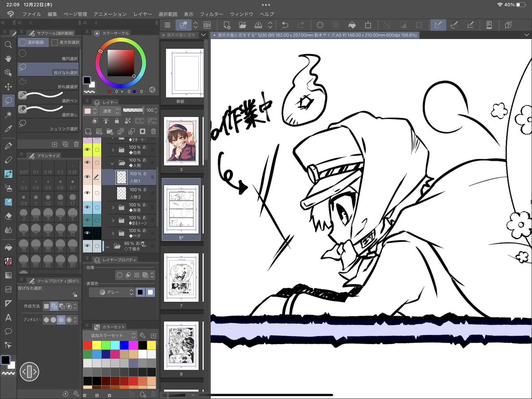Click the Undo arrow in command bar
This screenshot has height=399, width=532.
tap(285, 25)
